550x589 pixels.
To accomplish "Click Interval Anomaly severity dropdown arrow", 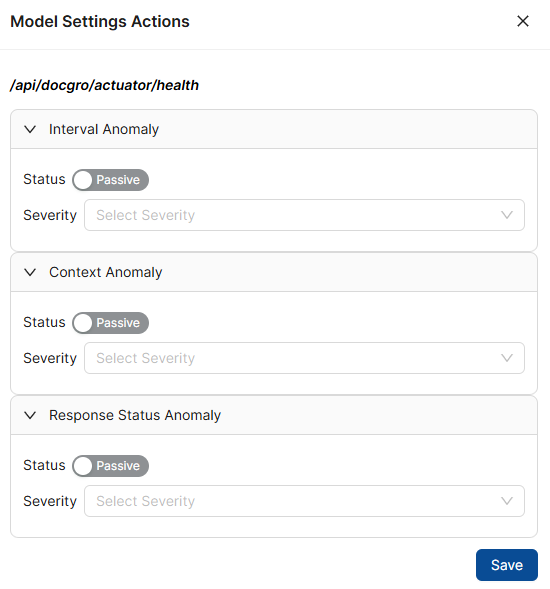I will point(507,215).
